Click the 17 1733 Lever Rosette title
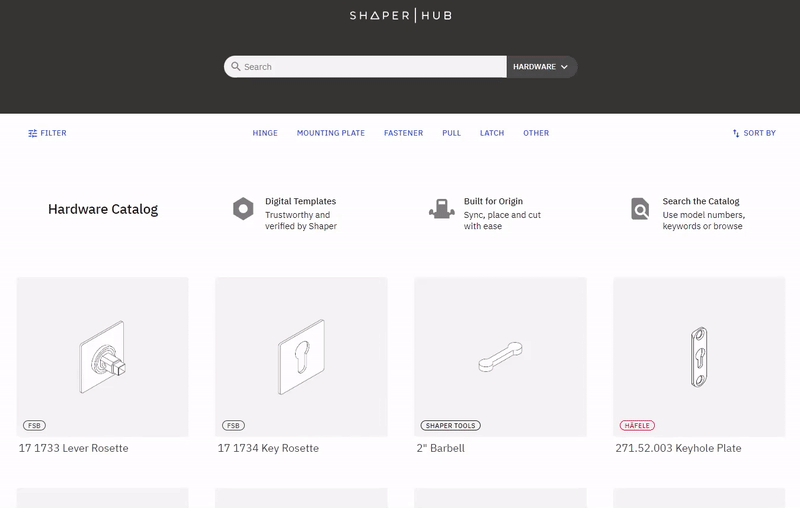The height and width of the screenshot is (508, 800). click(73, 448)
